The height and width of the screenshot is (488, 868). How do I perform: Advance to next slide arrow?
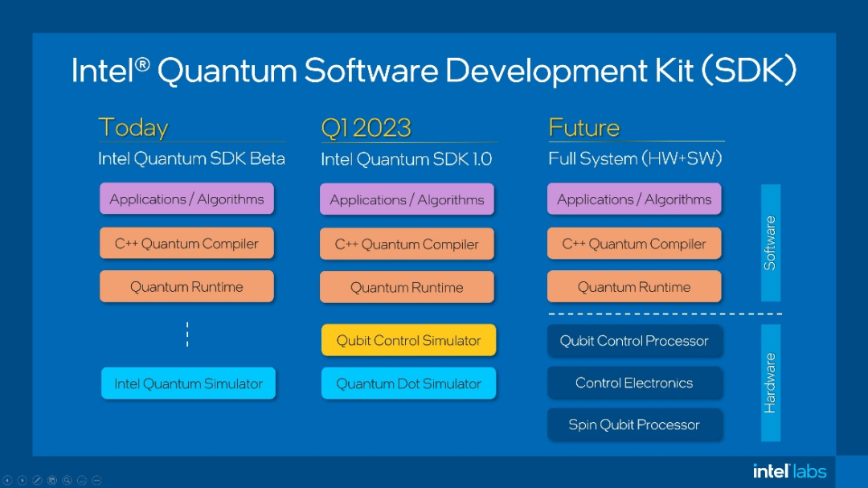22,480
